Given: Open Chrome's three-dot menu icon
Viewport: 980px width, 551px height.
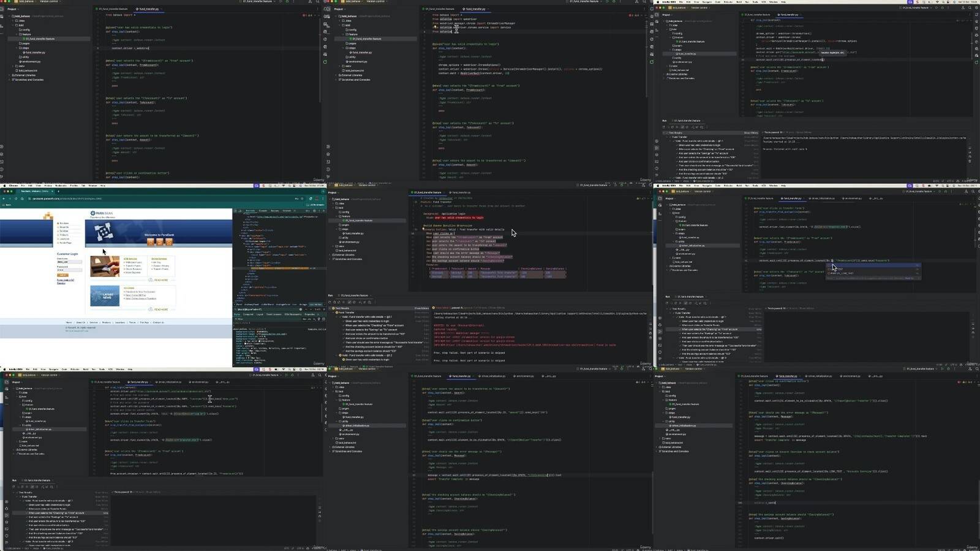Looking at the screenshot, I should 323,199.
